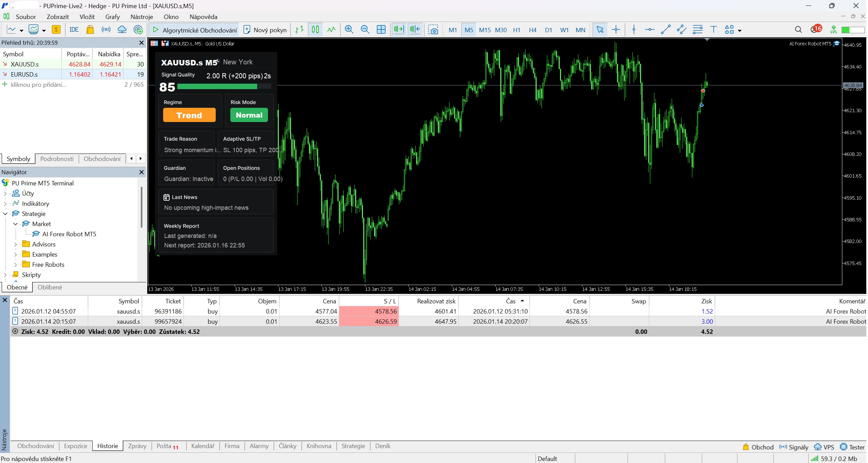Screen dimensions: 868x463
Task: Zoom in on the chart
Action: coord(349,30)
